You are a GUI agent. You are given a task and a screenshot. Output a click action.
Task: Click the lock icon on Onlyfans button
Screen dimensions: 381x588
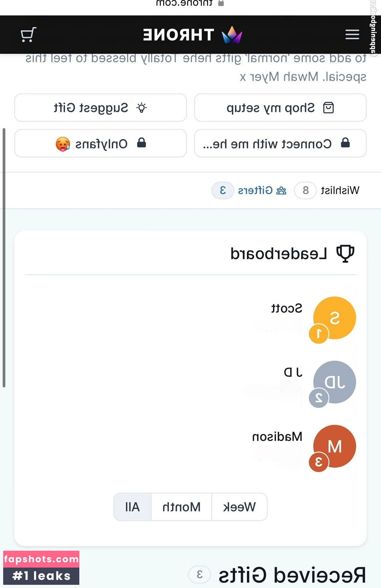pos(141,143)
